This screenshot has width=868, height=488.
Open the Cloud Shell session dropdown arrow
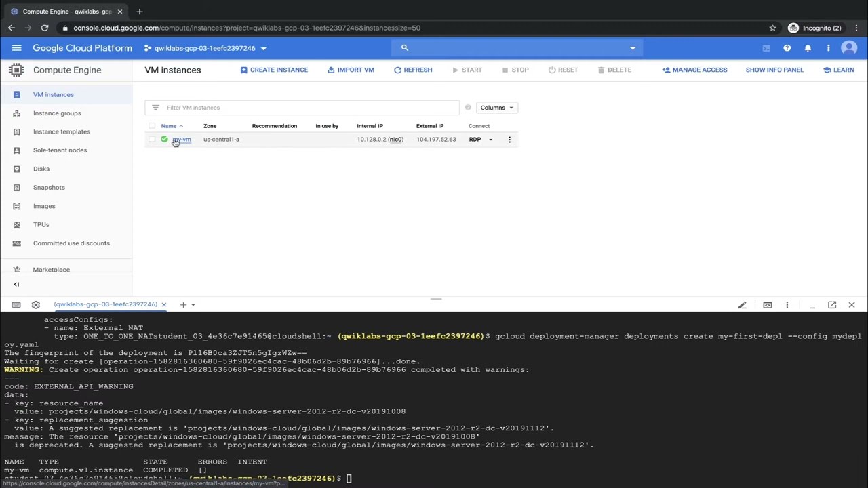[193, 305]
